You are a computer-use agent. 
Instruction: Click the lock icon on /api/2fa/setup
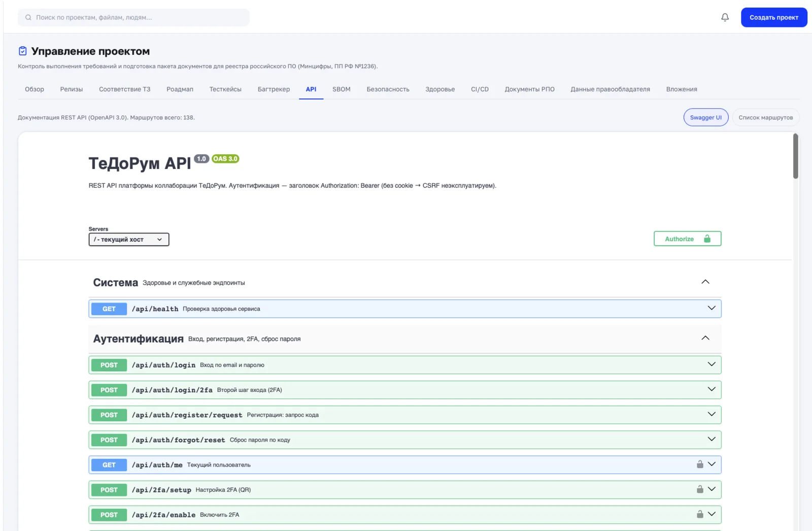pos(700,489)
